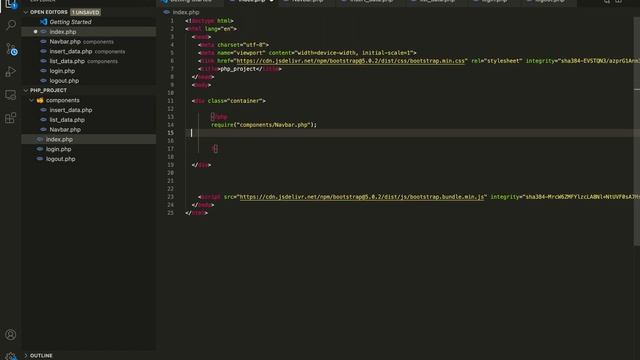Click the meta charset="utf-8" line
The height and width of the screenshot is (360, 640).
[233, 45]
